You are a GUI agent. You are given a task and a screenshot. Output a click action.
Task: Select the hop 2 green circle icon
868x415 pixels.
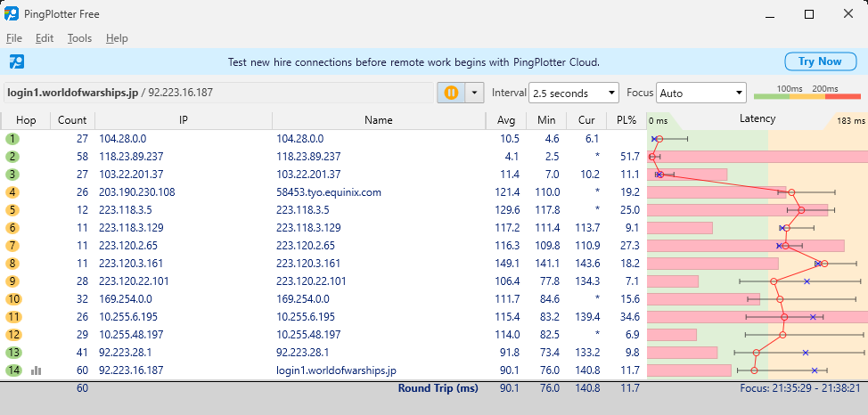12,157
